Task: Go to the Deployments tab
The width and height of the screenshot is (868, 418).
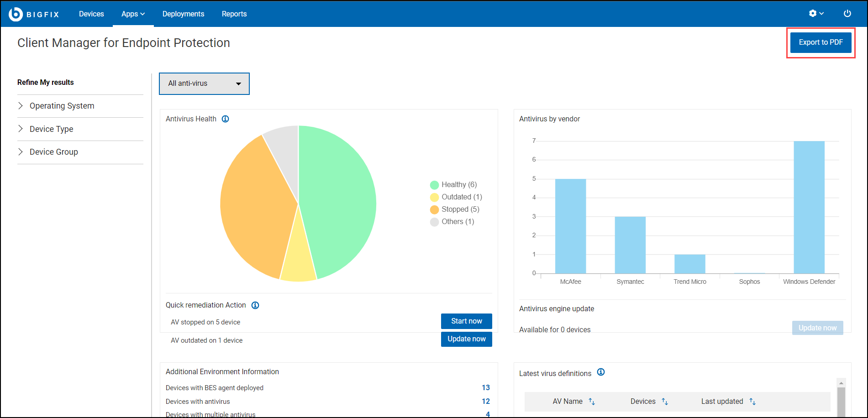Action: pyautogui.click(x=183, y=14)
